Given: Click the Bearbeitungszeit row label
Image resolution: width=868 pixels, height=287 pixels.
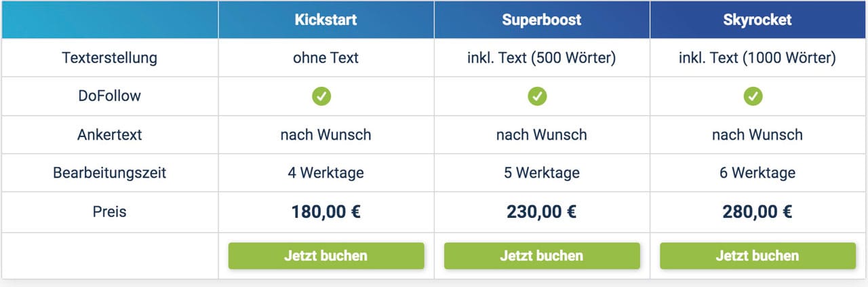Looking at the screenshot, I should pos(109,172).
